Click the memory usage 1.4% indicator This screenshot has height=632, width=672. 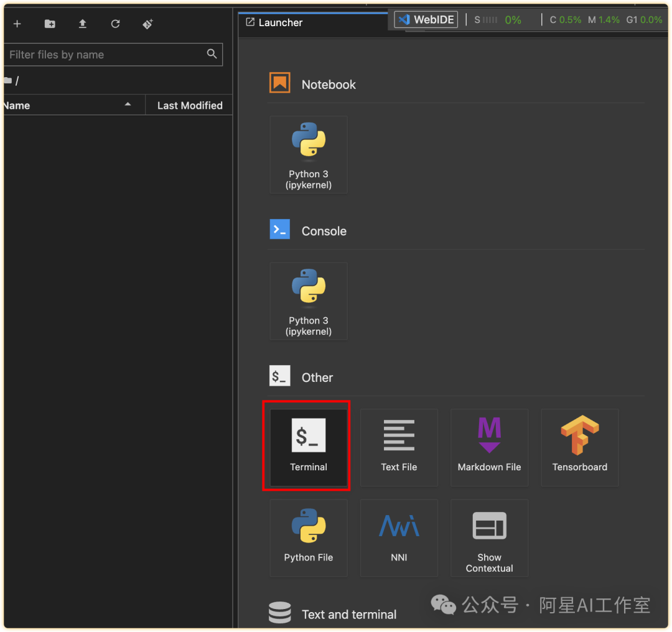[604, 20]
